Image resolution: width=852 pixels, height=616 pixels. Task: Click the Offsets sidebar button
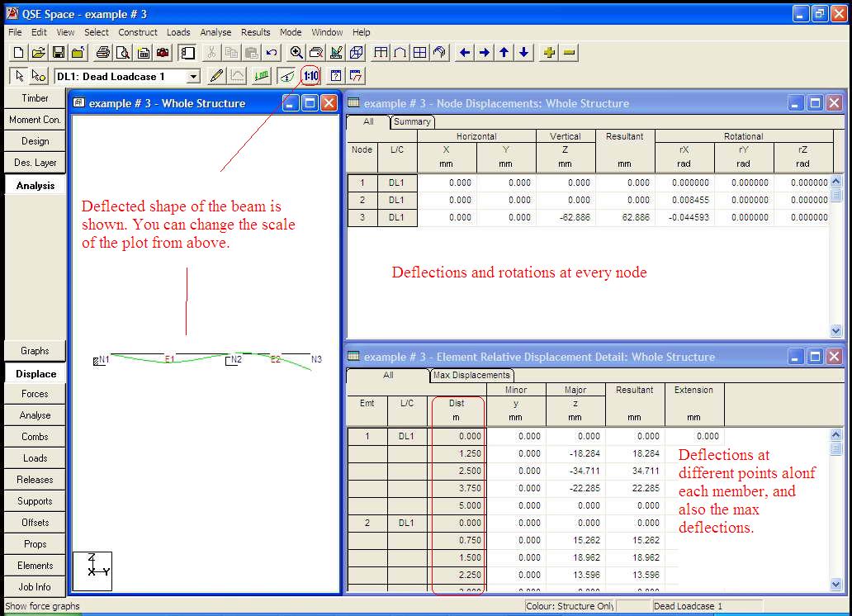click(35, 523)
